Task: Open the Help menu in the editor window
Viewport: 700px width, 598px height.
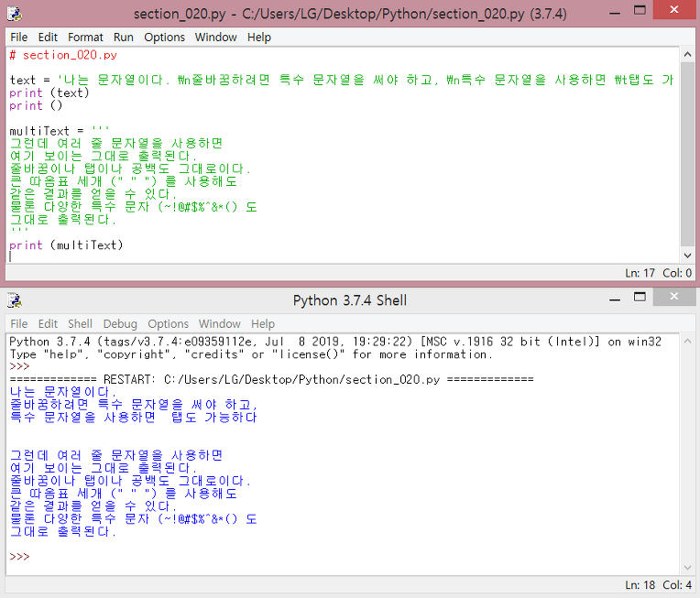Action: coord(259,37)
